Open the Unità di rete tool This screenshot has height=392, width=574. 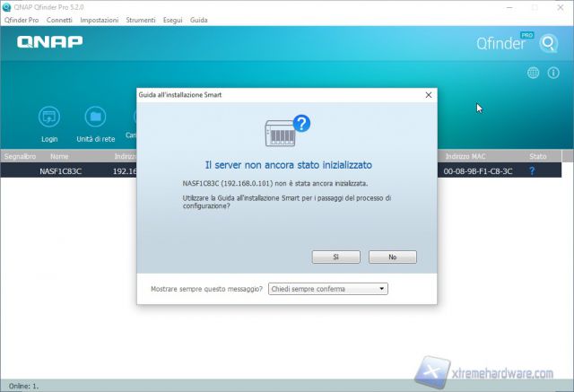point(95,118)
